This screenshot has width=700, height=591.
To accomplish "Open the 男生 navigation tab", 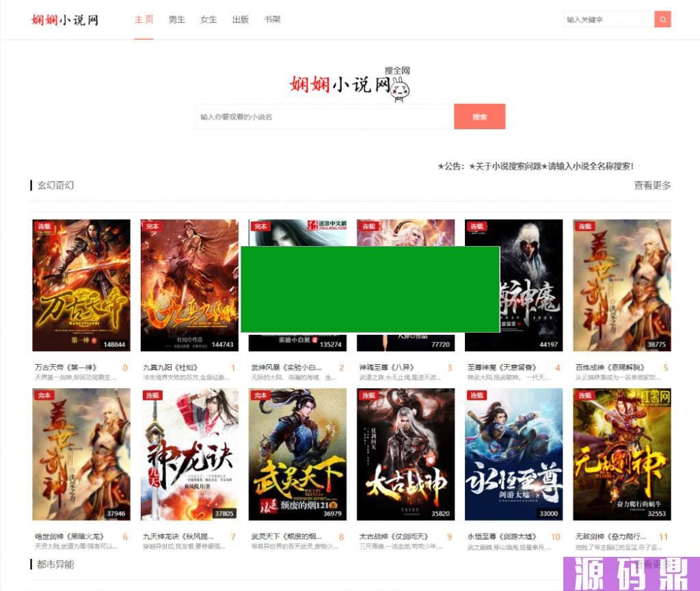I will click(x=177, y=19).
